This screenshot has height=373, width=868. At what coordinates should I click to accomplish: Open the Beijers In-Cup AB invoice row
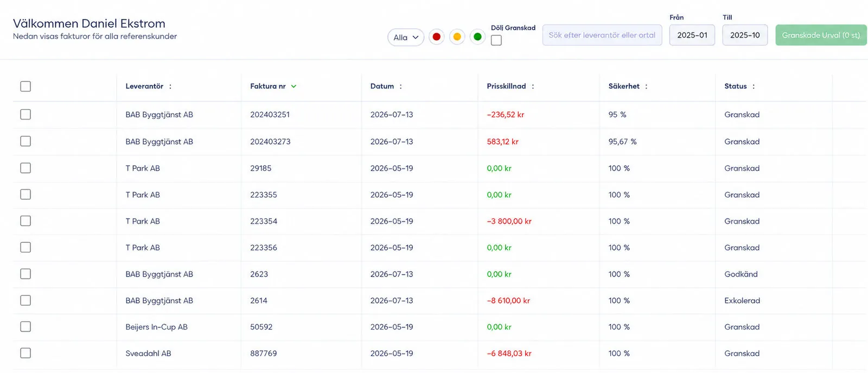439,327
